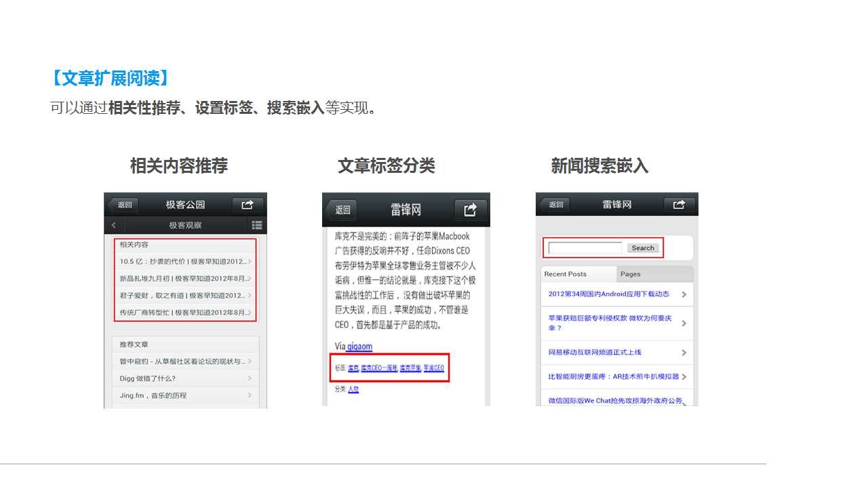The image size is (868, 488).
Task: Open the gigaom source link
Action: coord(359,346)
